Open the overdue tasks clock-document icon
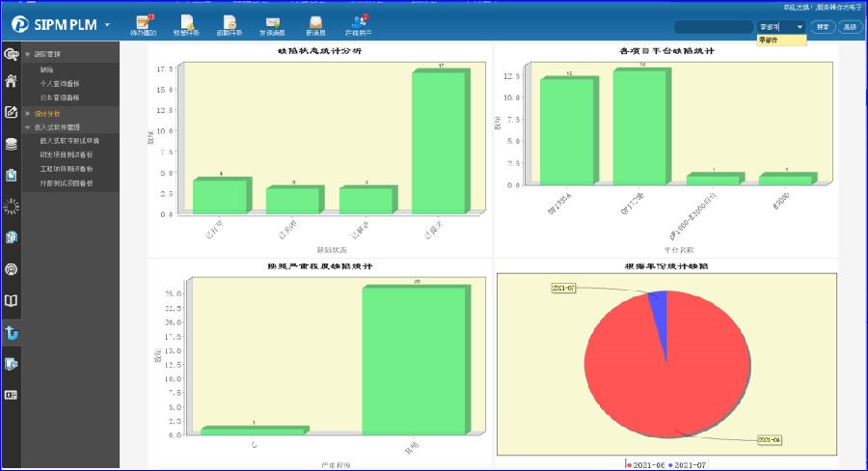The height and width of the screenshot is (471, 868). (x=230, y=22)
